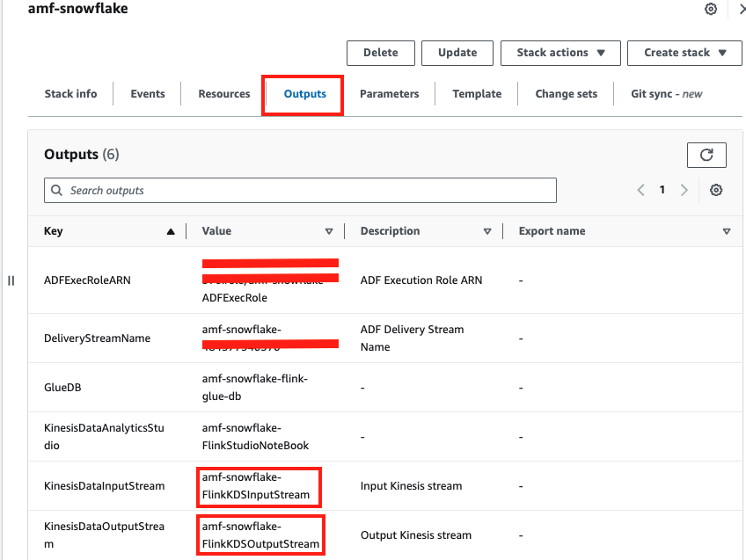This screenshot has width=746, height=560.
Task: Open the outputs table preferences gear
Action: click(716, 191)
